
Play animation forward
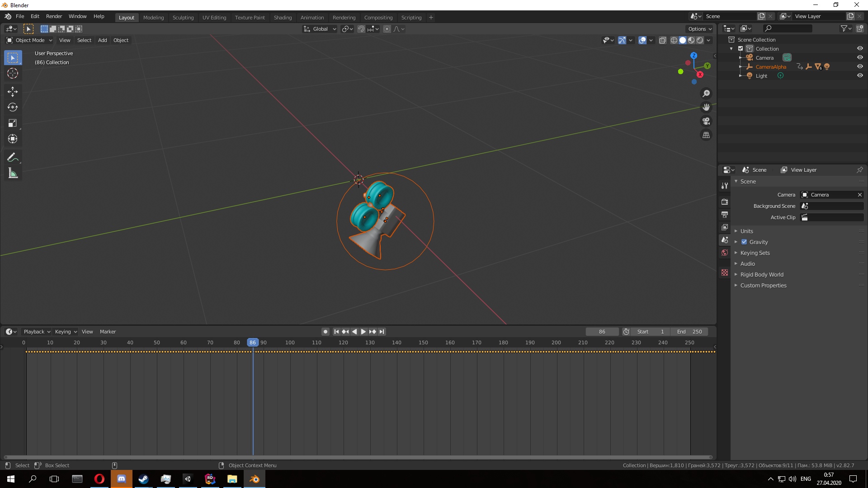tap(363, 332)
